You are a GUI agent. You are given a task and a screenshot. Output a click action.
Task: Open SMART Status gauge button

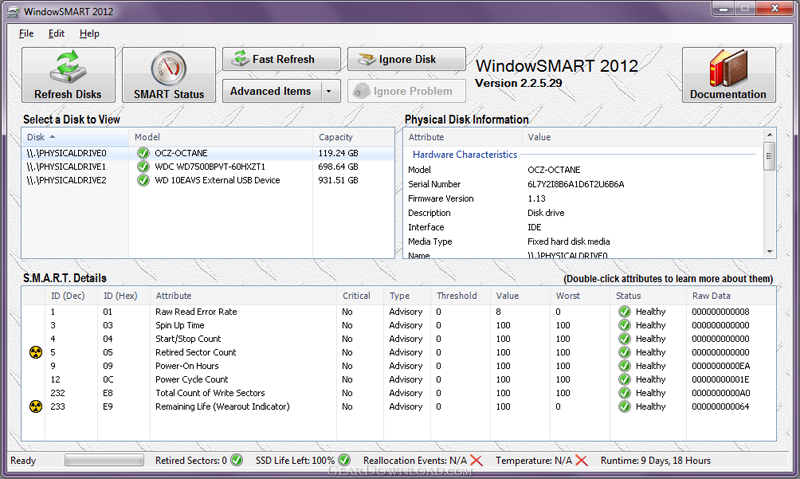click(x=169, y=75)
